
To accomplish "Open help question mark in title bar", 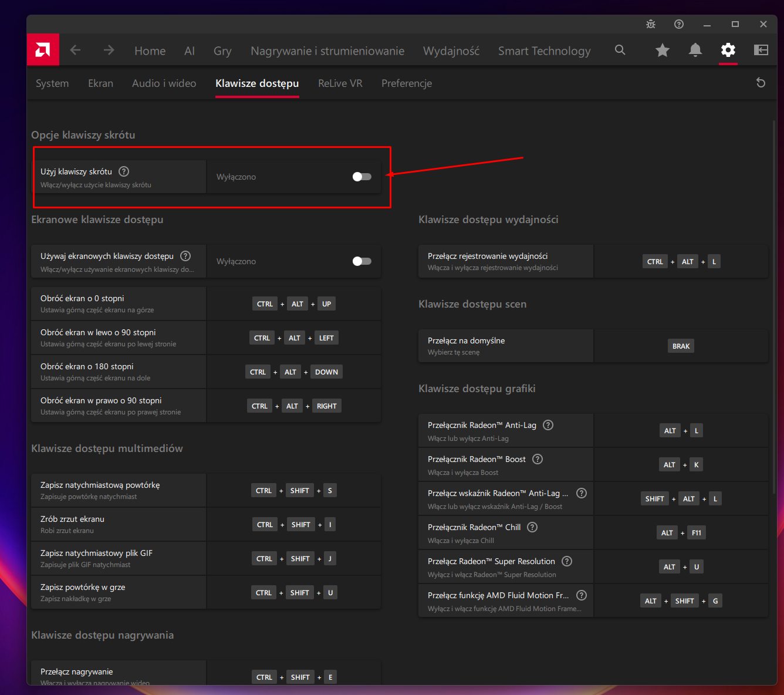I will (679, 24).
